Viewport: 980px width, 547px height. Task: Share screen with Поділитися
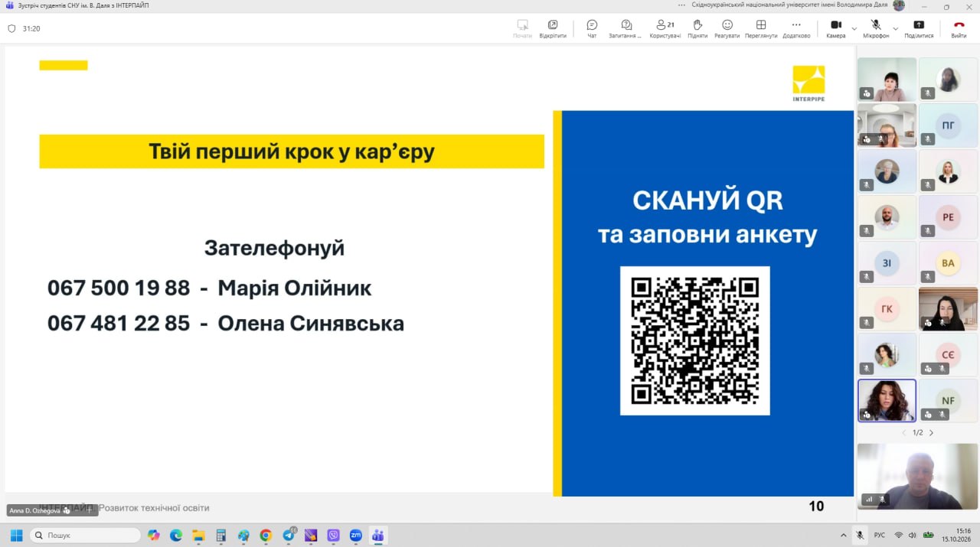tap(919, 29)
